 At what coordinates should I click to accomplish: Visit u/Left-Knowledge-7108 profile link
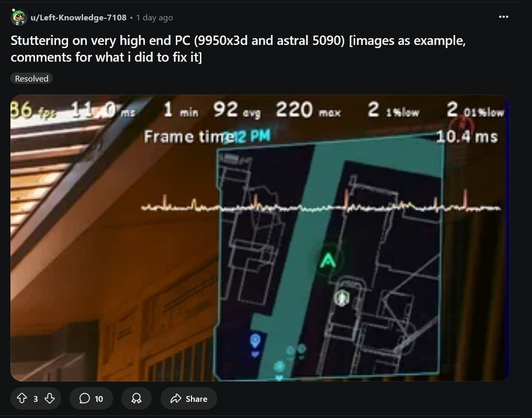tap(78, 17)
